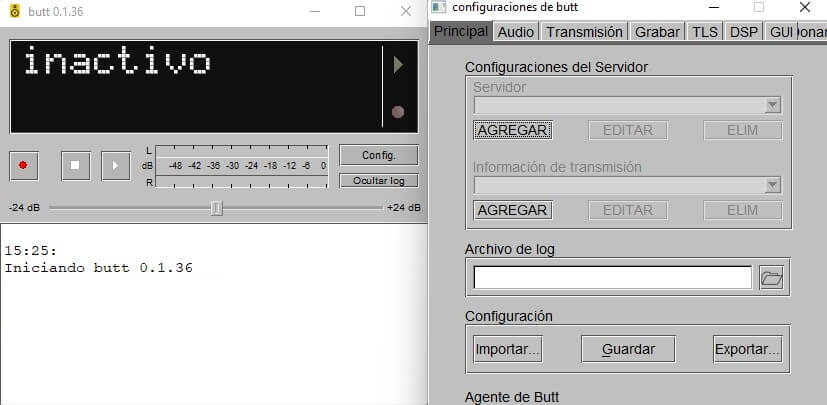Open the TLS tab
This screenshot has width=827, height=405.
705,32
